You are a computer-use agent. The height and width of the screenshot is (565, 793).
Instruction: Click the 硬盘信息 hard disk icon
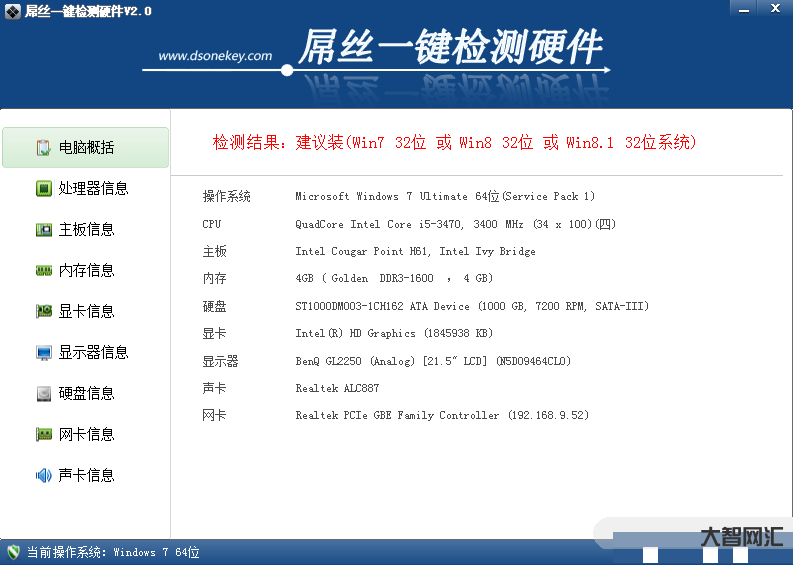(44, 394)
